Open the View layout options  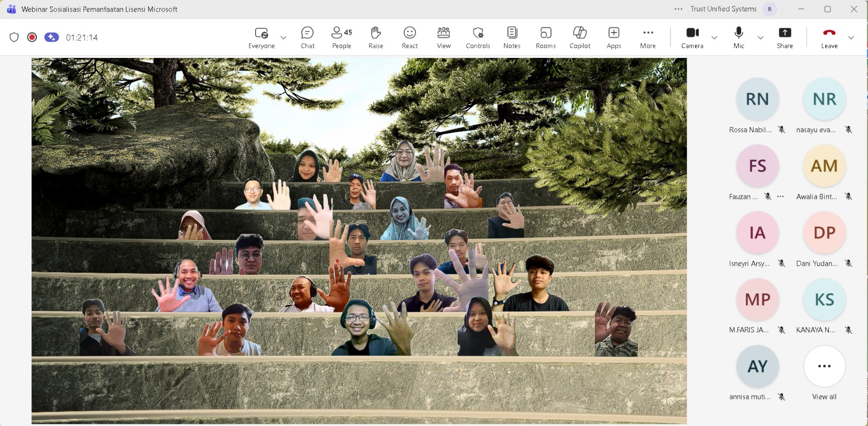tap(444, 37)
